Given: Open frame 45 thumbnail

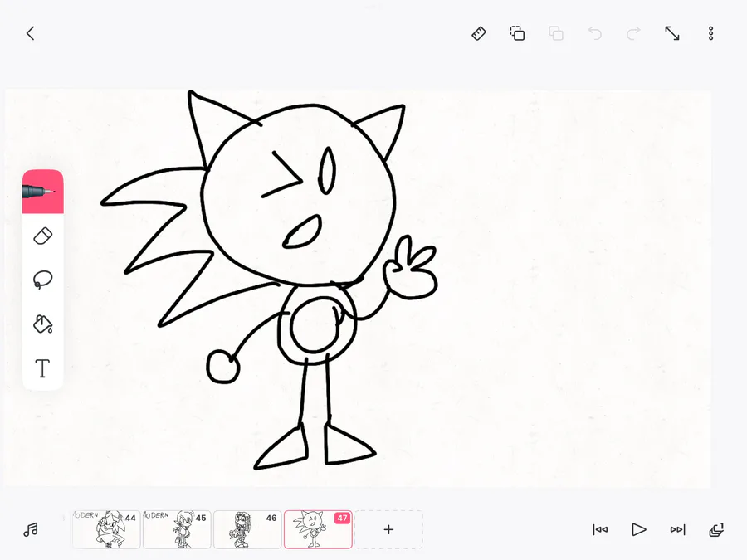Looking at the screenshot, I should [x=177, y=529].
